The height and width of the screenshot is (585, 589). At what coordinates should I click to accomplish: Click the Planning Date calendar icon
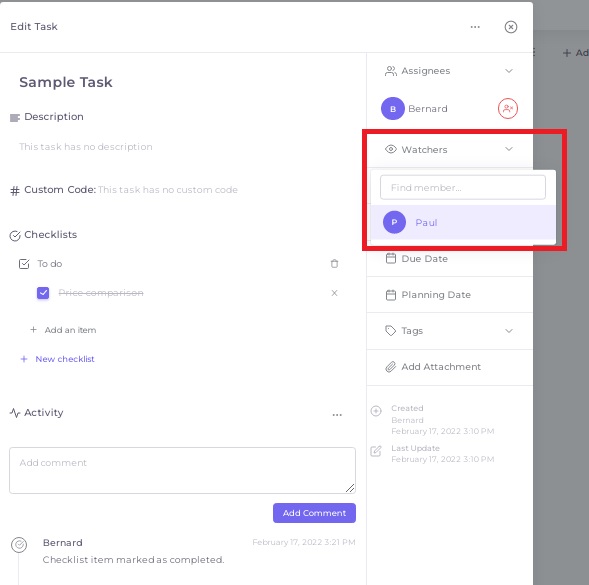click(391, 295)
